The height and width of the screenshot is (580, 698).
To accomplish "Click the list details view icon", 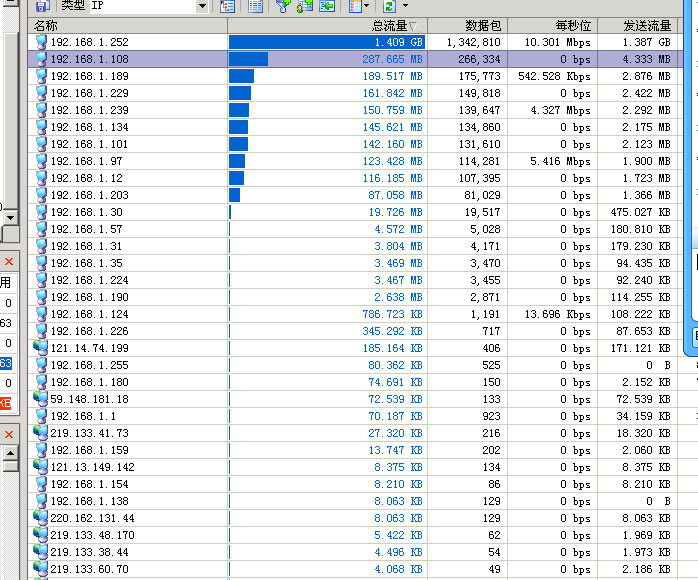I will 255,6.
